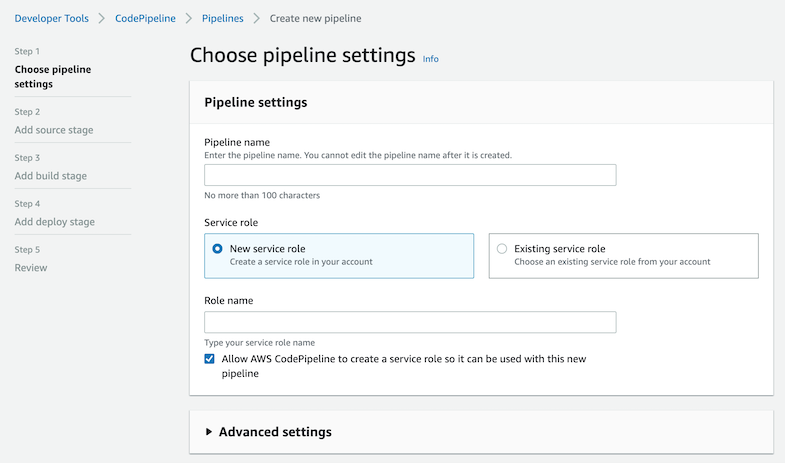Click the chevron after CodePipeline breadcrumb
The image size is (785, 463).
(x=189, y=19)
